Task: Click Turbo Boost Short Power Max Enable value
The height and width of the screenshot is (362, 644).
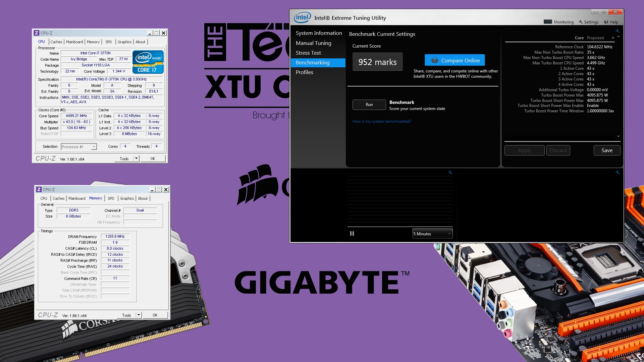Action: coord(593,106)
